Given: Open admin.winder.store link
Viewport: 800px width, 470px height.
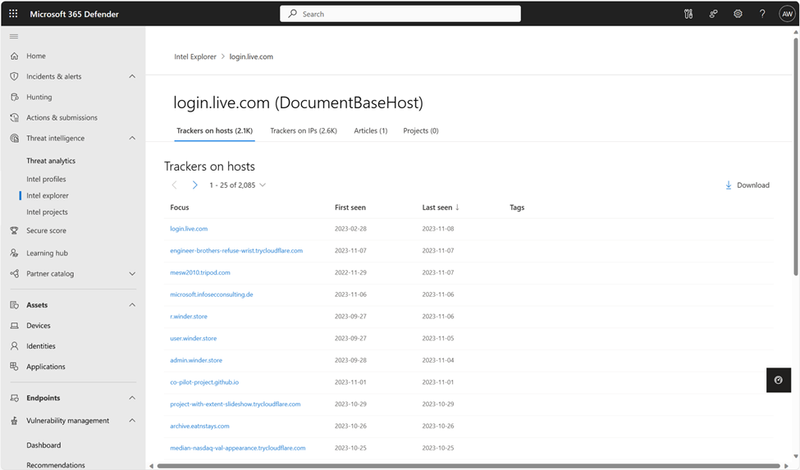Looking at the screenshot, I should [196, 360].
